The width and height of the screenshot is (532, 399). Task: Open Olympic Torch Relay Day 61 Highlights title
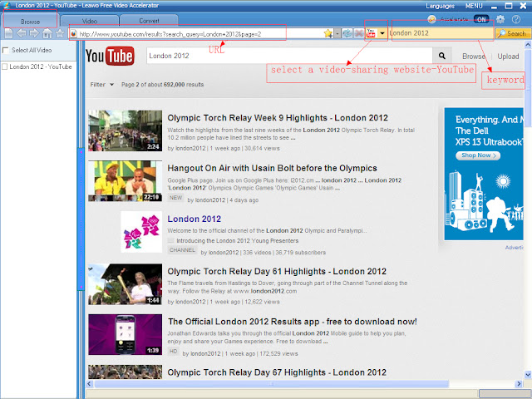(x=277, y=271)
